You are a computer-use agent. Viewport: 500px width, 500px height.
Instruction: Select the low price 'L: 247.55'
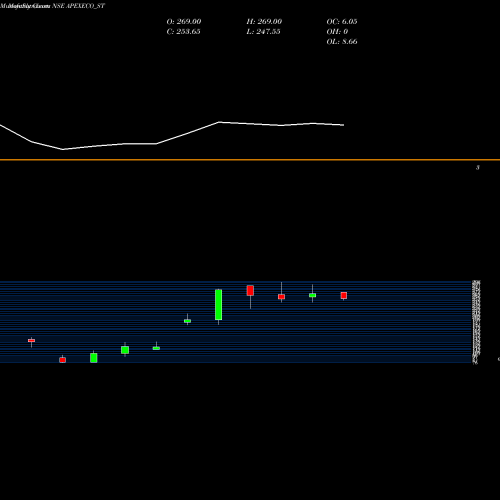263,31
